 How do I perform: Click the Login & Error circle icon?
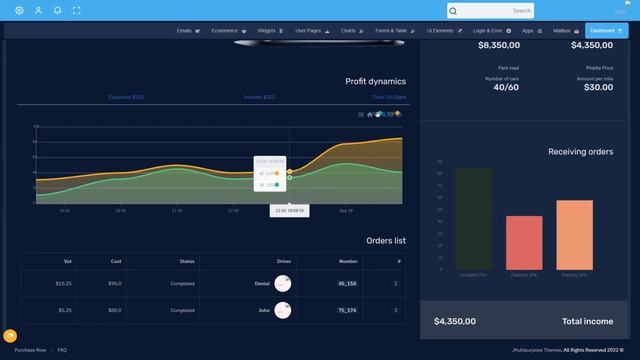(x=509, y=31)
